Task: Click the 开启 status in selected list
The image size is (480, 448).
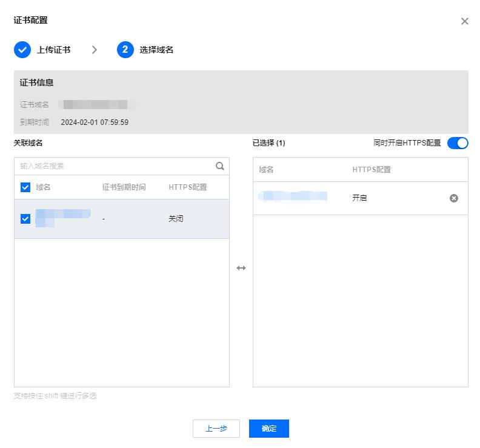Action: (x=359, y=198)
